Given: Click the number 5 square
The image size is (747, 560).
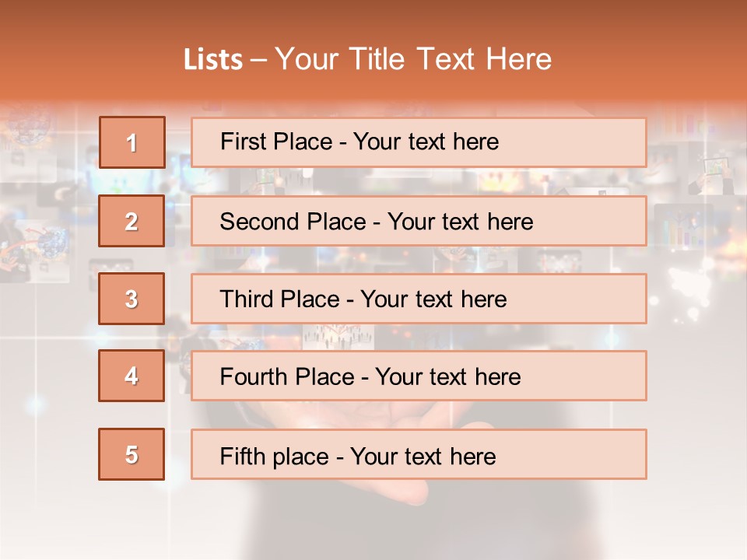Looking at the screenshot, I should point(132,454).
